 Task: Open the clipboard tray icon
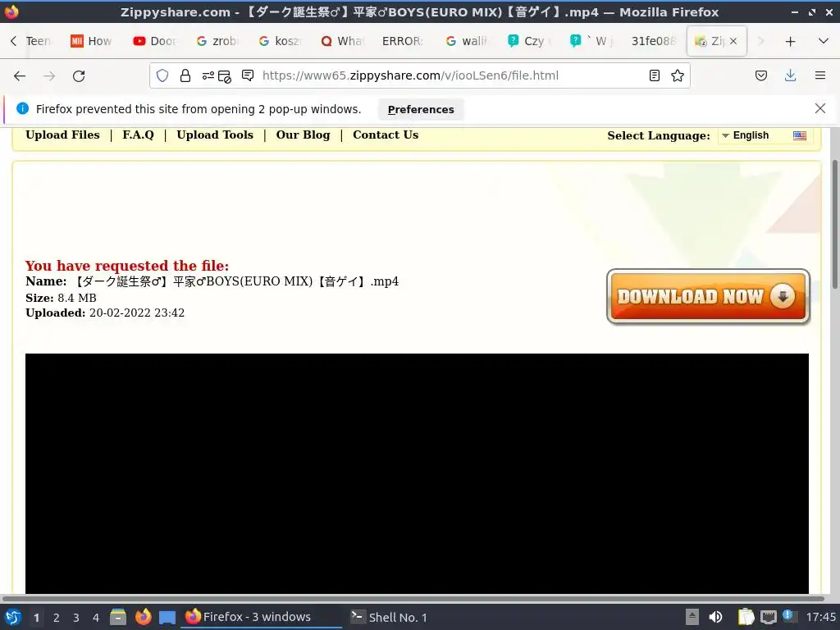(746, 617)
